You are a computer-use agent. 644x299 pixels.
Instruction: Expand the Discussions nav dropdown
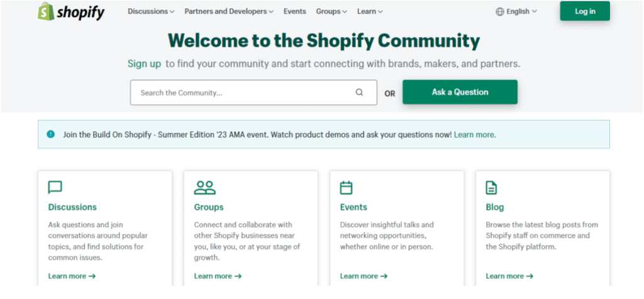click(x=151, y=11)
